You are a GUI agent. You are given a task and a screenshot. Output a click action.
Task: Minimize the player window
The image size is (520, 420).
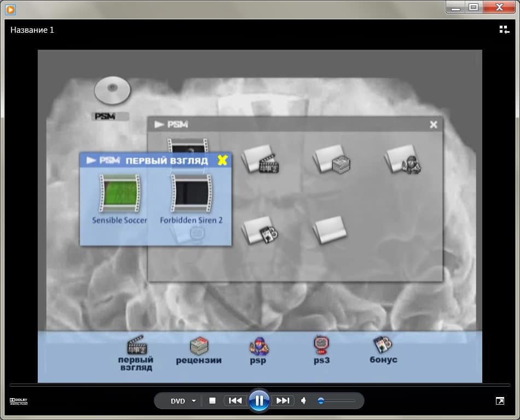455,7
